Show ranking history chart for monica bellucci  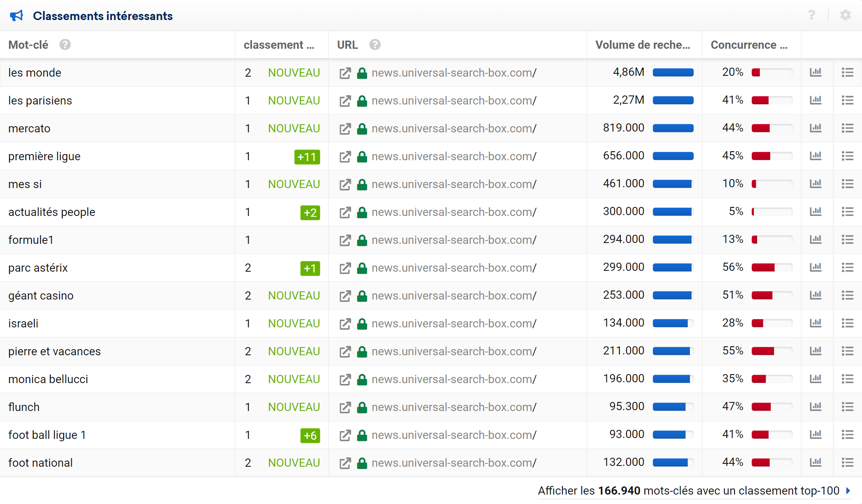coord(816,379)
